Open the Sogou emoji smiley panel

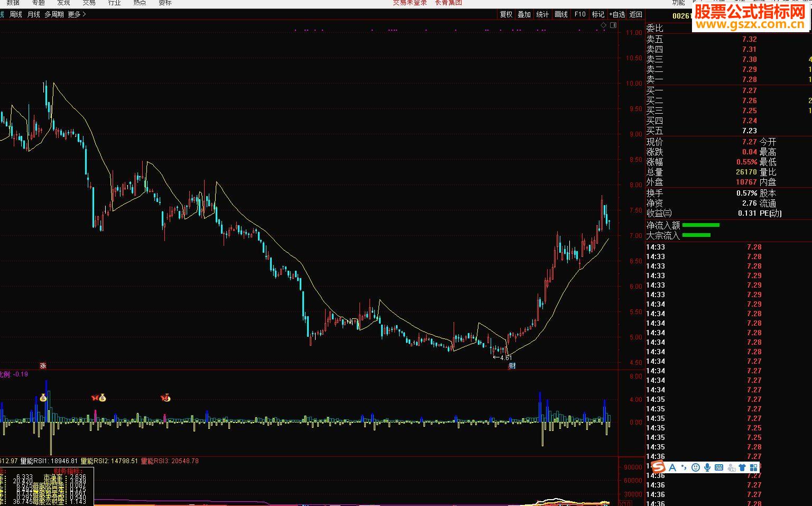pyautogui.click(x=695, y=467)
